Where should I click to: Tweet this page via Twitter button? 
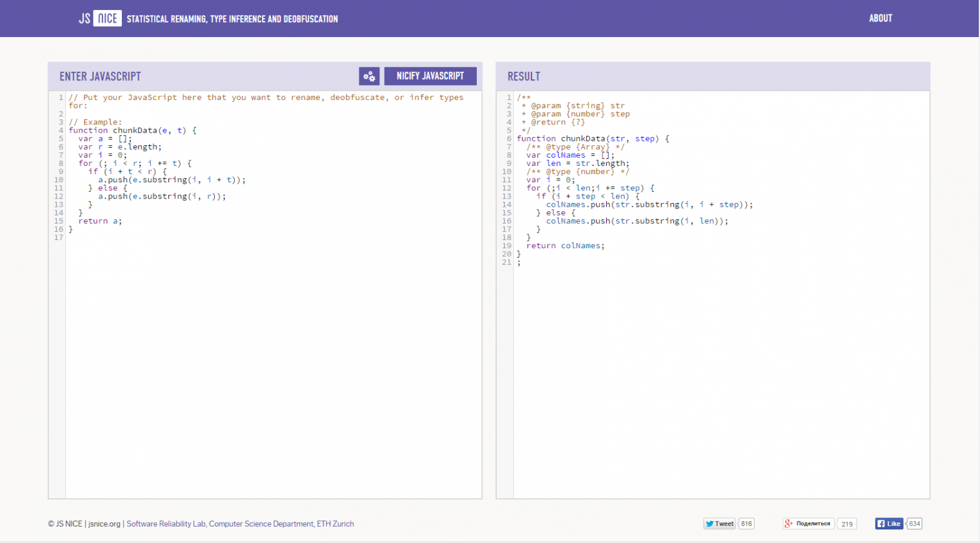click(719, 524)
